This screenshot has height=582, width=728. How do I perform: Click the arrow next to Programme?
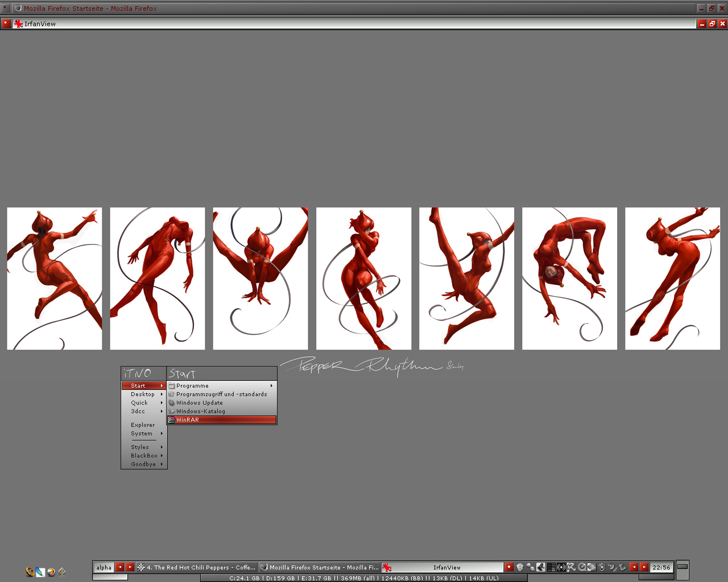click(271, 386)
